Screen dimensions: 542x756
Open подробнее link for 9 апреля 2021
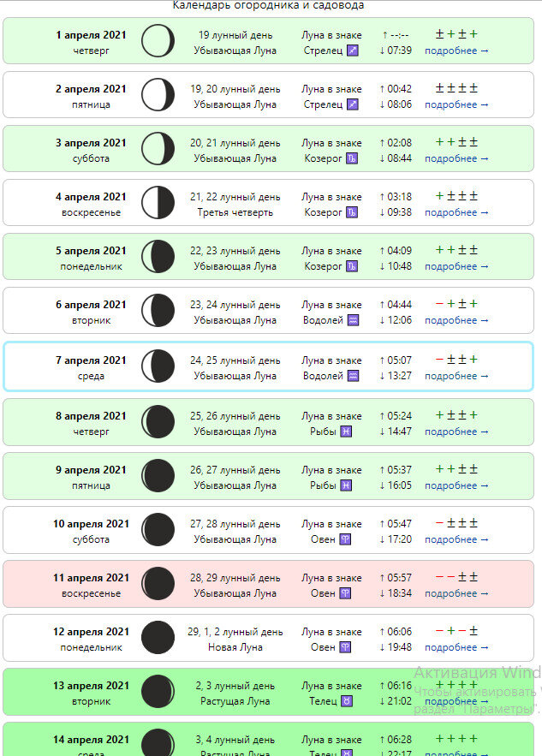[x=456, y=486]
